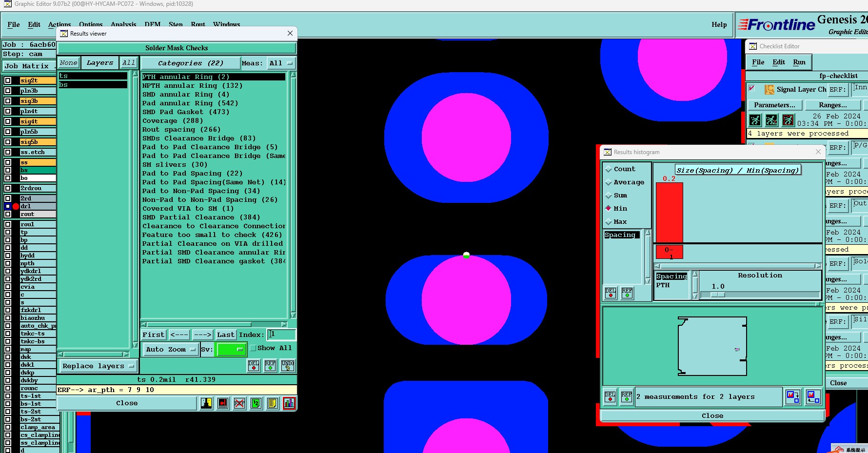The width and height of the screenshot is (868, 453).
Task: Toggle the Signal Layer Check checkbox
Action: (x=752, y=88)
